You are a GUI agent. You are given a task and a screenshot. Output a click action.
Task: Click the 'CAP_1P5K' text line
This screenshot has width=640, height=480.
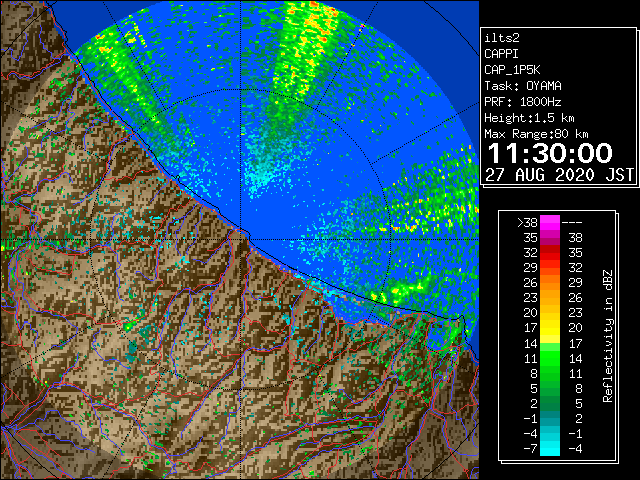[512, 70]
